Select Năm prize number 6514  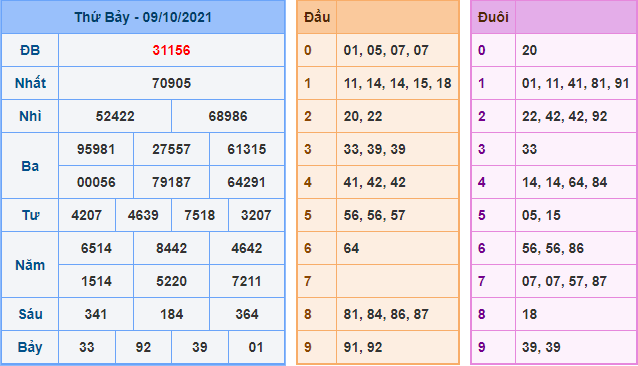[x=96, y=248]
